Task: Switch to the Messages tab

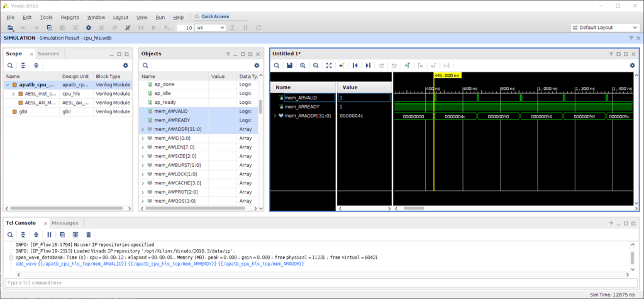Action: coord(65,223)
